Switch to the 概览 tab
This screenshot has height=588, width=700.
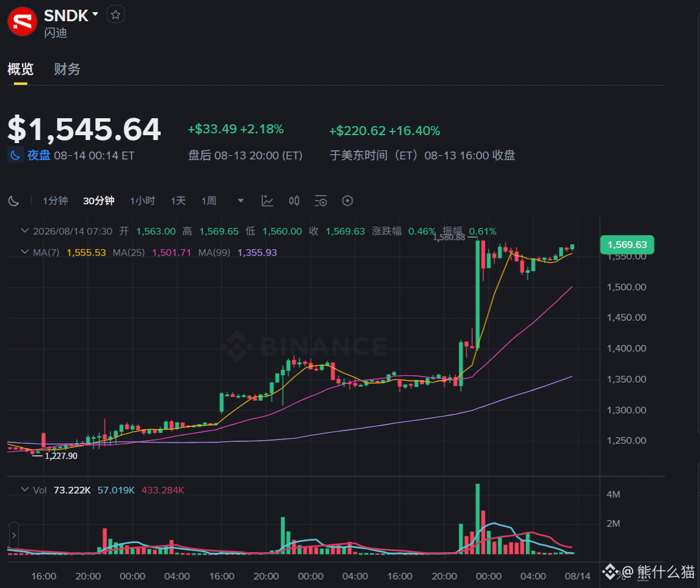(20, 69)
